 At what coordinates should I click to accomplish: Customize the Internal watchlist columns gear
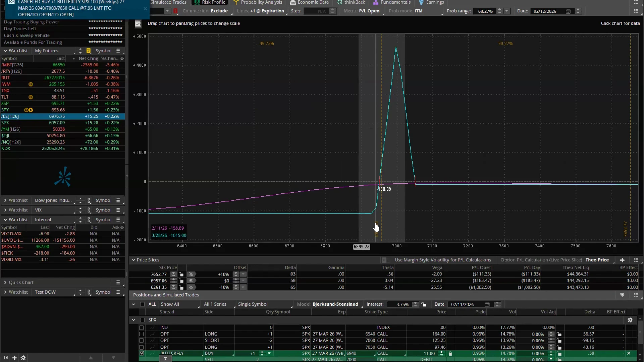[122, 228]
